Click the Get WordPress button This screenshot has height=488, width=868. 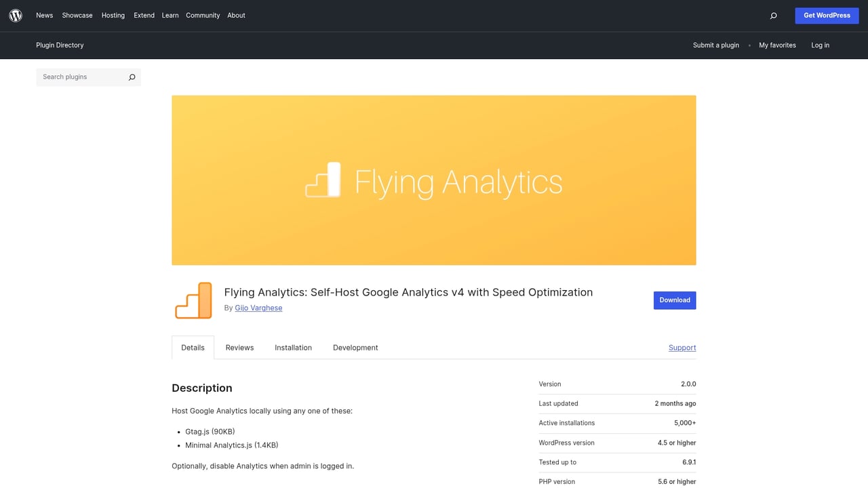pyautogui.click(x=827, y=15)
